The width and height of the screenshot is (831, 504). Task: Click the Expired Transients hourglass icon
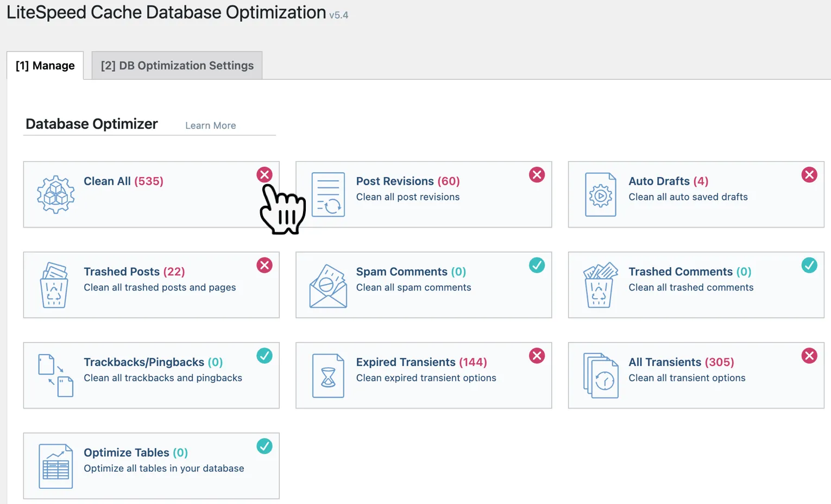click(328, 376)
